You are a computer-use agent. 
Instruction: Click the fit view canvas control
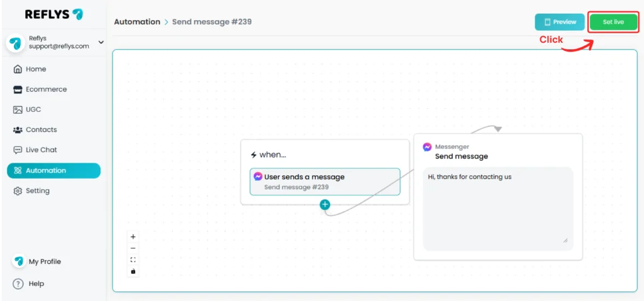(x=133, y=260)
